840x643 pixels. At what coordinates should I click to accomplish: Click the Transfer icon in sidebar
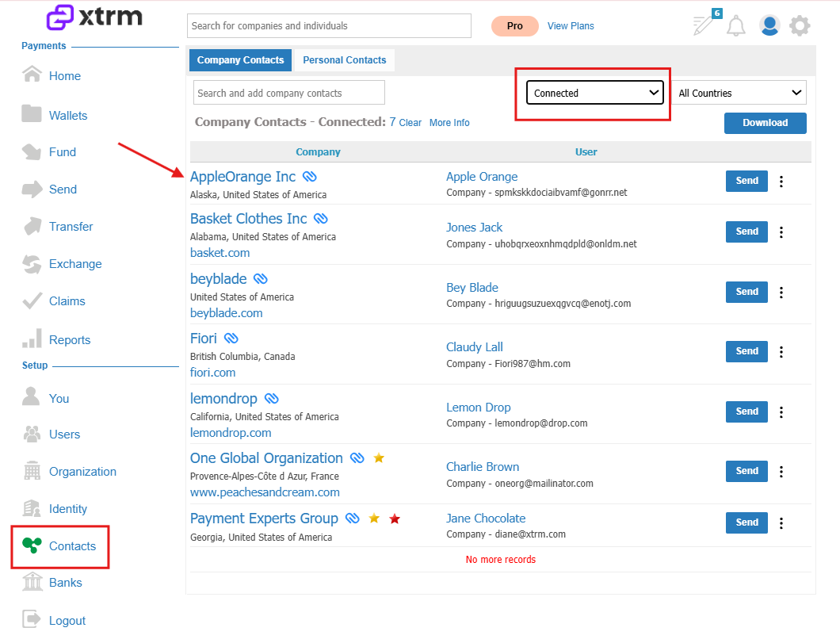(32, 226)
